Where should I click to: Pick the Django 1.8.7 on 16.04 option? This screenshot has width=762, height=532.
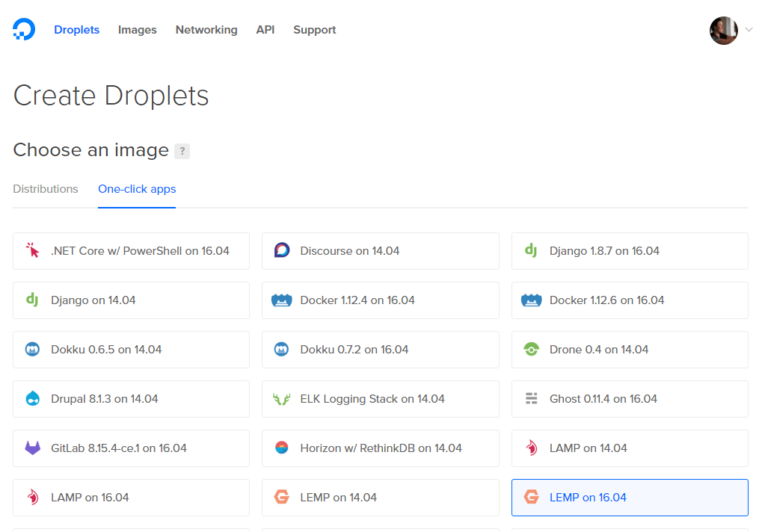(x=630, y=251)
